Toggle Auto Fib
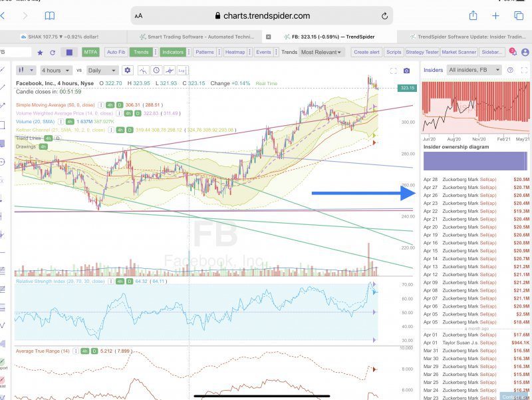This screenshot has height=400, width=532. pyautogui.click(x=116, y=53)
